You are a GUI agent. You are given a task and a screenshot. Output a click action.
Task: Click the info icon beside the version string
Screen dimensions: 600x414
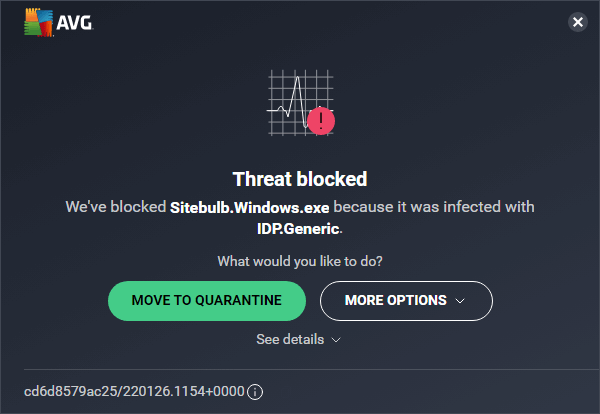(x=255, y=392)
